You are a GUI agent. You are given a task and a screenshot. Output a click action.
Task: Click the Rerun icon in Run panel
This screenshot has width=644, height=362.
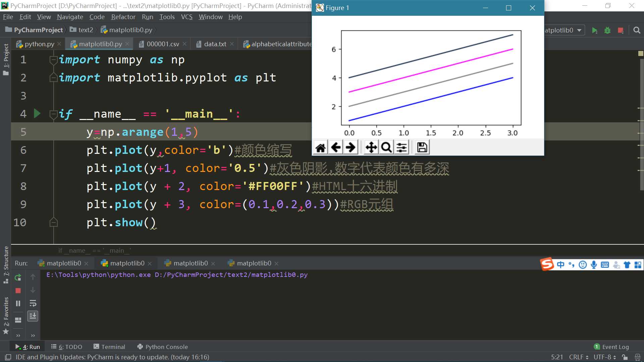coord(18,277)
